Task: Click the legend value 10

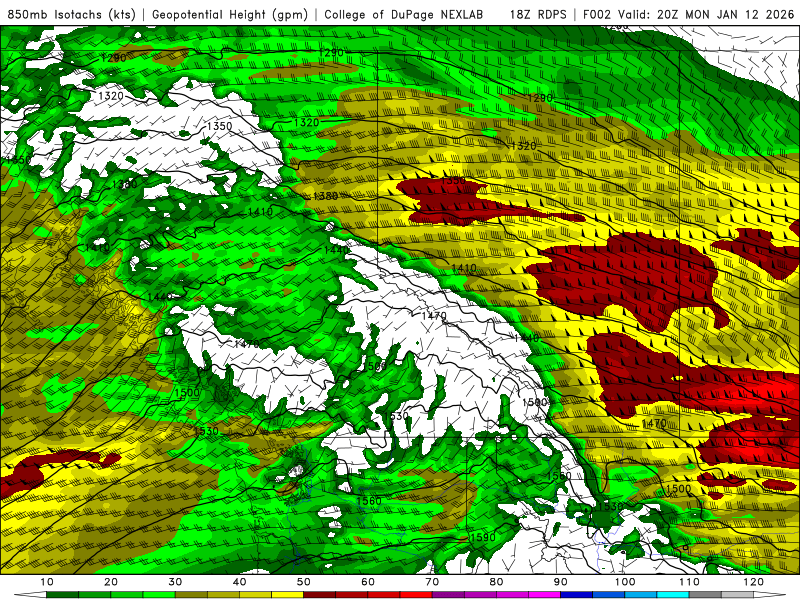Action: tap(46, 582)
